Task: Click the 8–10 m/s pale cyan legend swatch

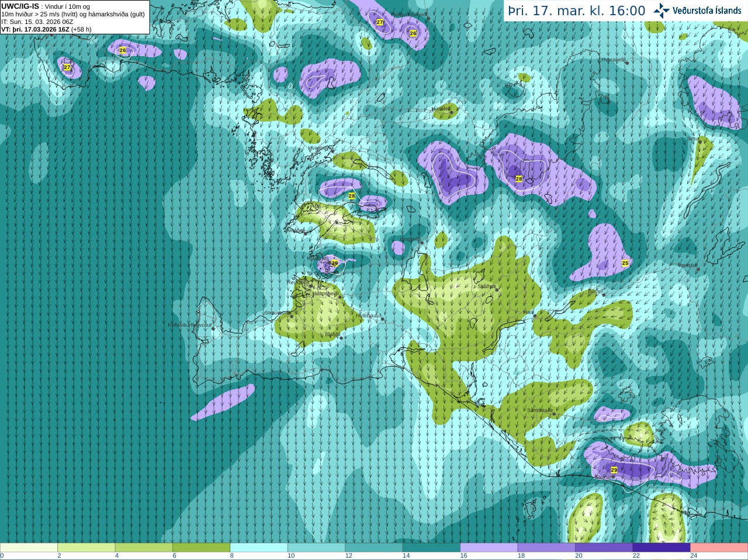Action: point(259,548)
